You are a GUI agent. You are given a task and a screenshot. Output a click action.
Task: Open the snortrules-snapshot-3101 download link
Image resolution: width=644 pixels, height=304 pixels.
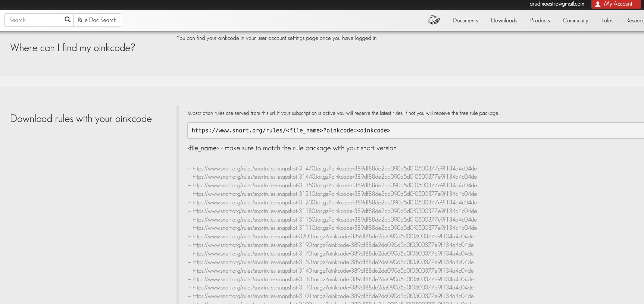(x=333, y=296)
